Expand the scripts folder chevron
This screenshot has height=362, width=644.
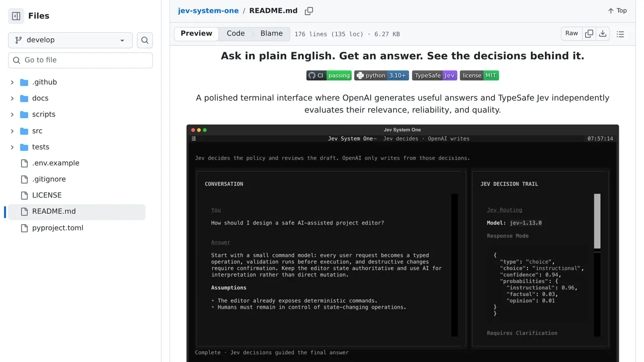coord(12,114)
